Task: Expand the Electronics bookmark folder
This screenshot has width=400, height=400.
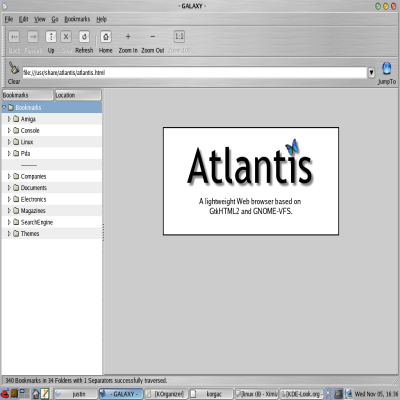Action: coord(9,199)
